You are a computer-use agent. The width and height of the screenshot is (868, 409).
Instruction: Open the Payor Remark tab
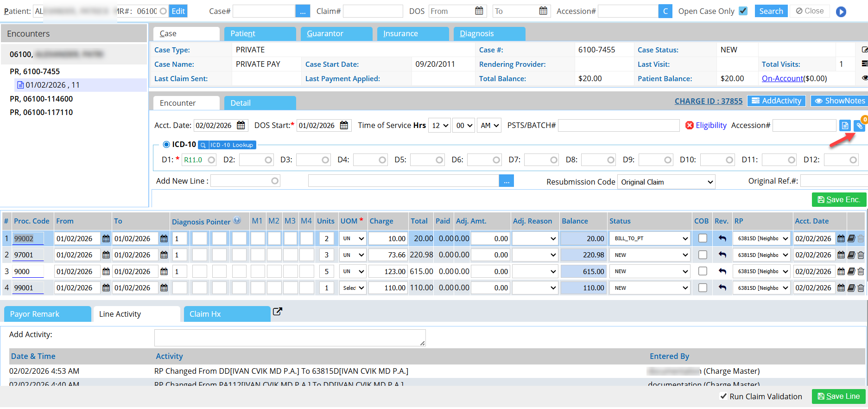pos(47,314)
